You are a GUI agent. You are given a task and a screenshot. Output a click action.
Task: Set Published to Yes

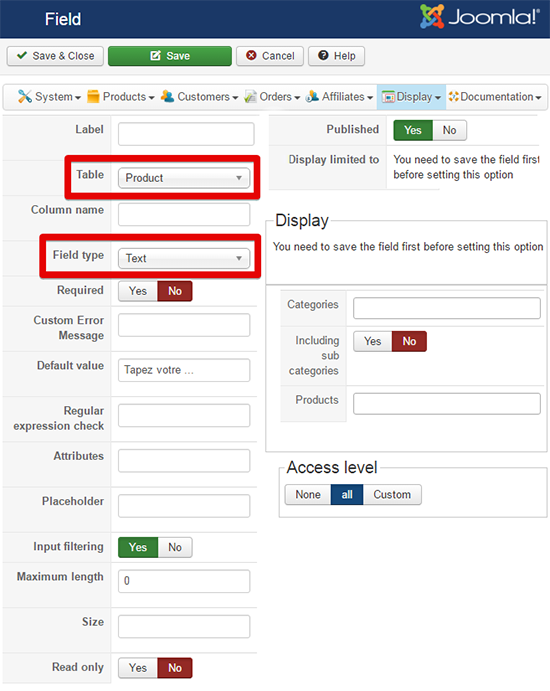pyautogui.click(x=413, y=130)
